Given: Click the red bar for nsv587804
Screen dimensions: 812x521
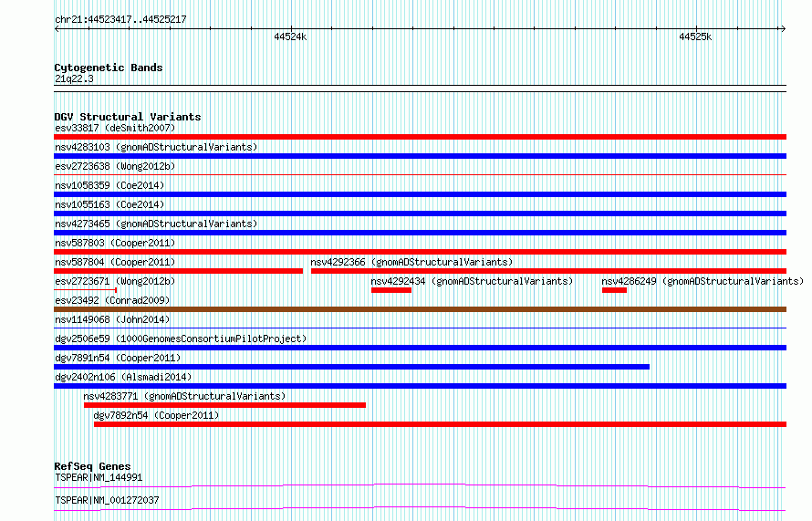Looking at the screenshot, I should pyautogui.click(x=179, y=271).
